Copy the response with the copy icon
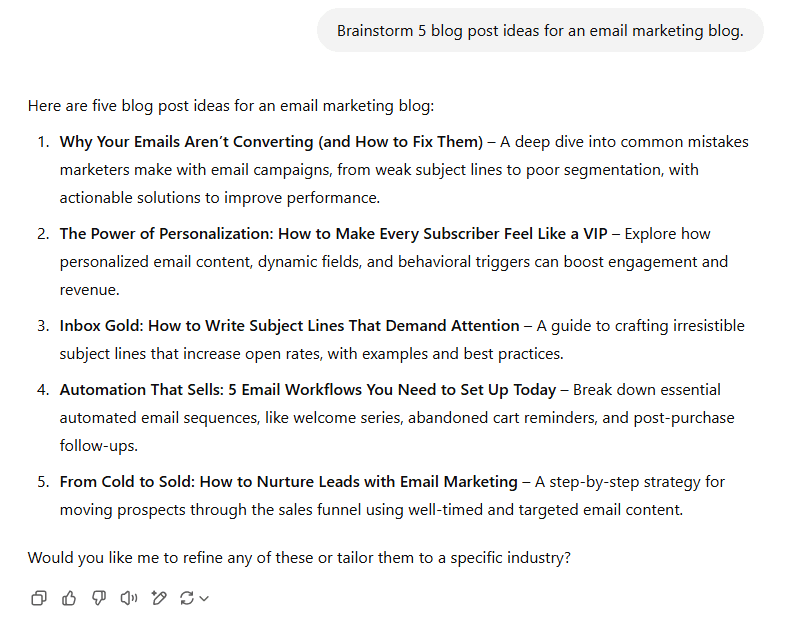Screen dimensions: 797x621 (39, 598)
